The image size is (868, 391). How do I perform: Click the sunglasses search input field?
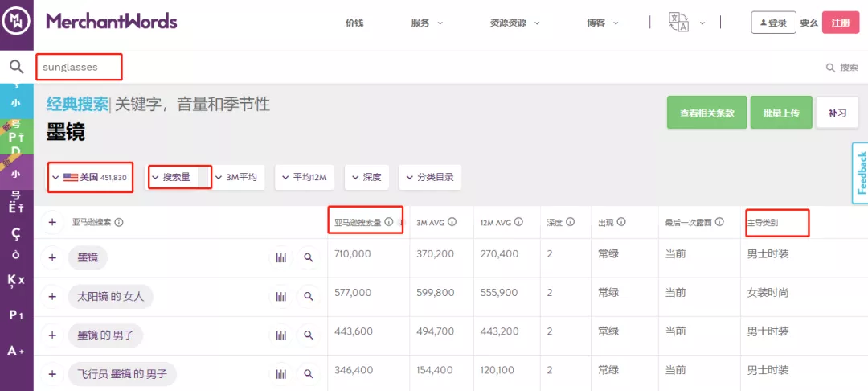79,67
